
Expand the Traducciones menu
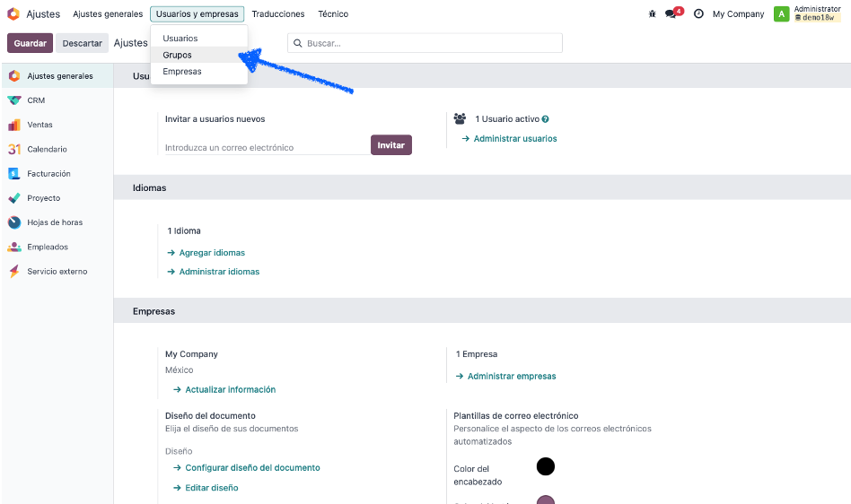[278, 14]
